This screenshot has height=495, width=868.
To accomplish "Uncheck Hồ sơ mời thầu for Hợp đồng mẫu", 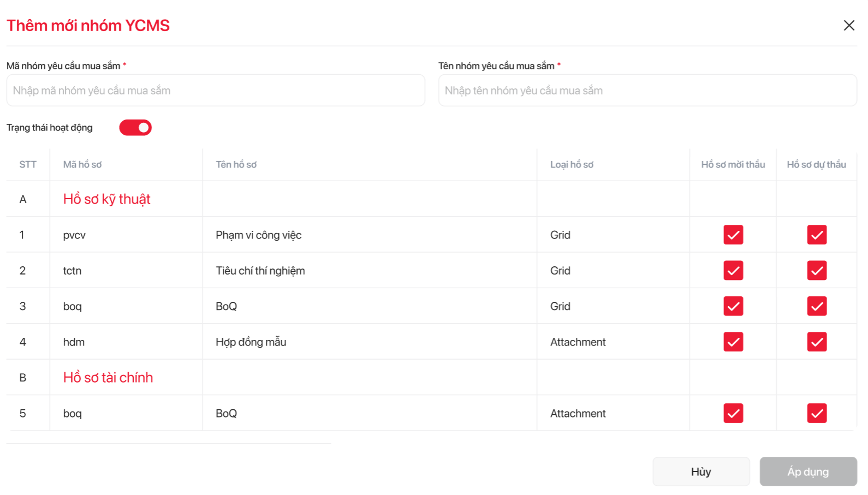I will point(733,342).
